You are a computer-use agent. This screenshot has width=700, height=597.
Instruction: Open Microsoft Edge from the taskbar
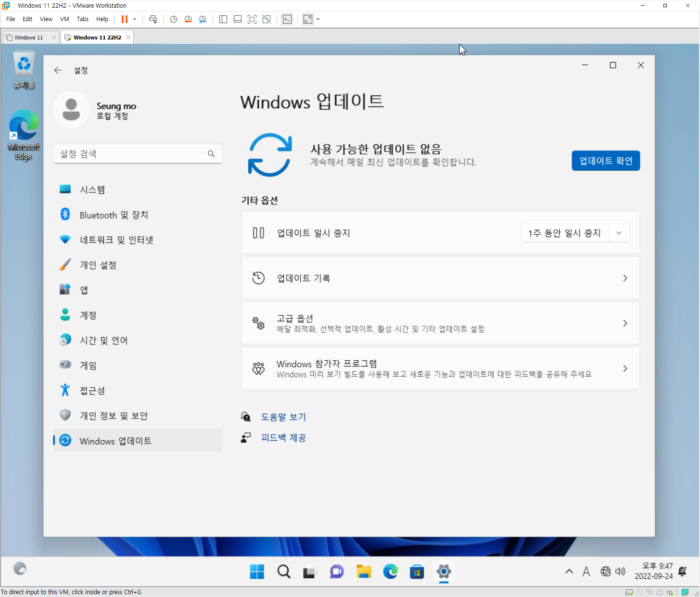tap(390, 572)
